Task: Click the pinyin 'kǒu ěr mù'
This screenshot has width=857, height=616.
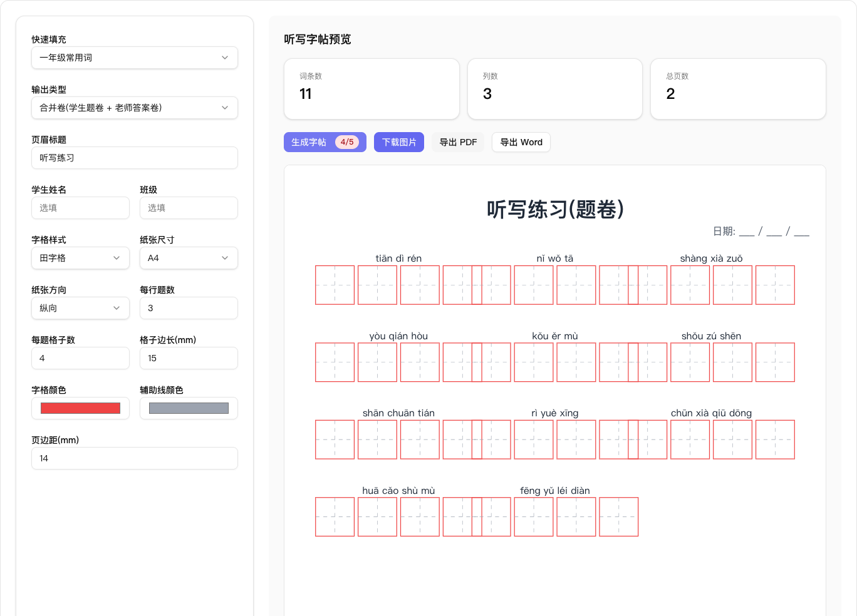Action: (555, 336)
